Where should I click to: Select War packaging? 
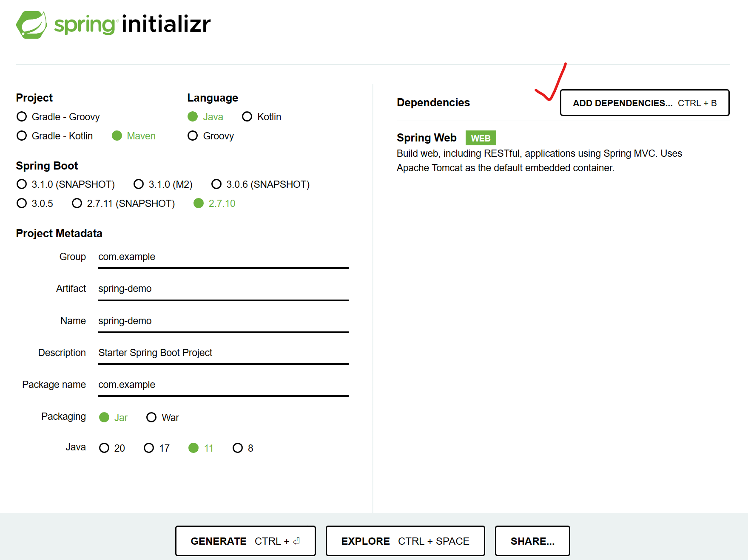click(162, 418)
